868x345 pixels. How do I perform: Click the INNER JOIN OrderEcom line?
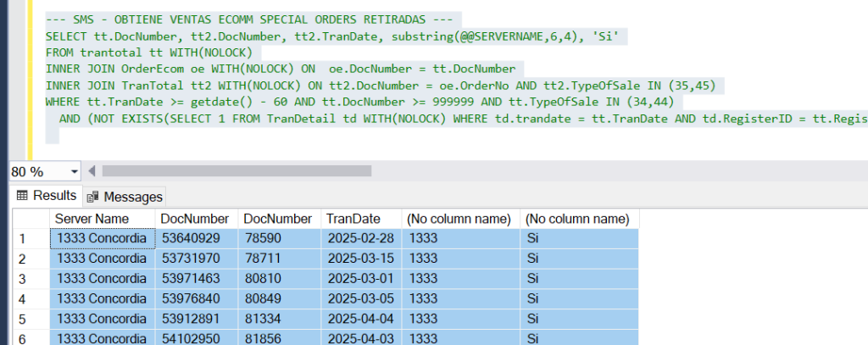[x=281, y=70]
